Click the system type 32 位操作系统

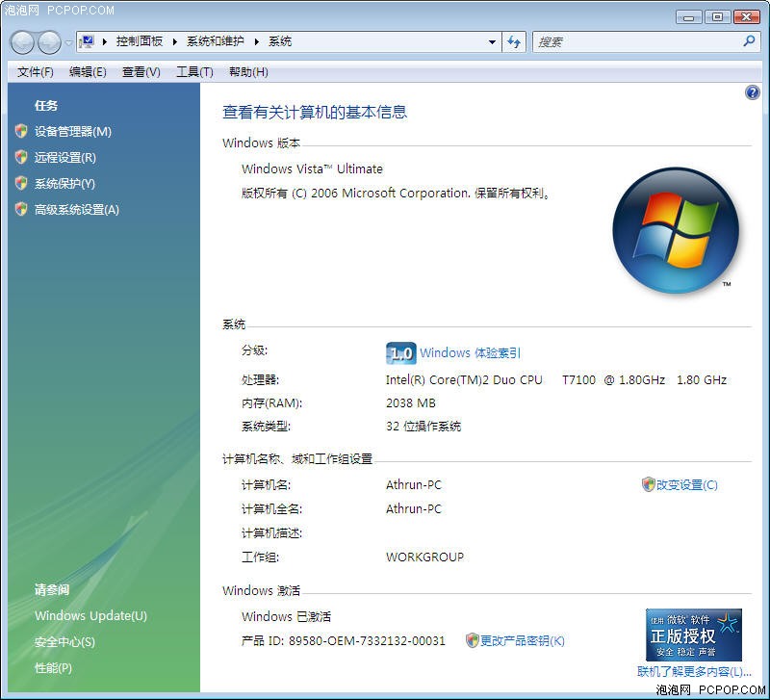click(423, 426)
